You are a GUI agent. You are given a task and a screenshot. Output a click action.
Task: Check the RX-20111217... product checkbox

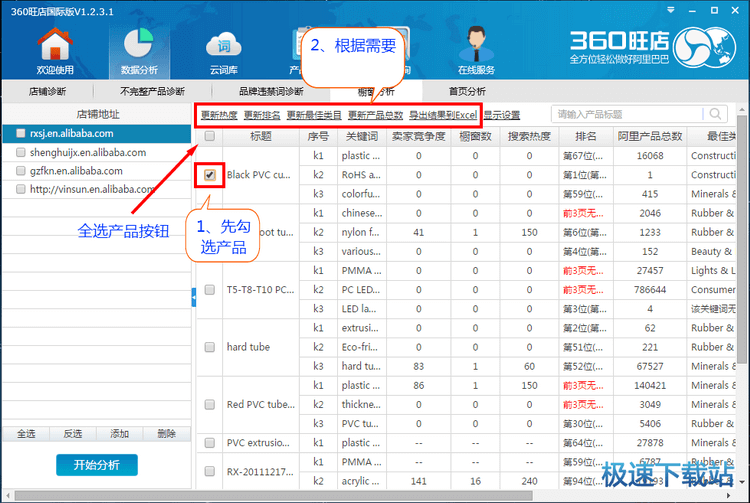(210, 471)
